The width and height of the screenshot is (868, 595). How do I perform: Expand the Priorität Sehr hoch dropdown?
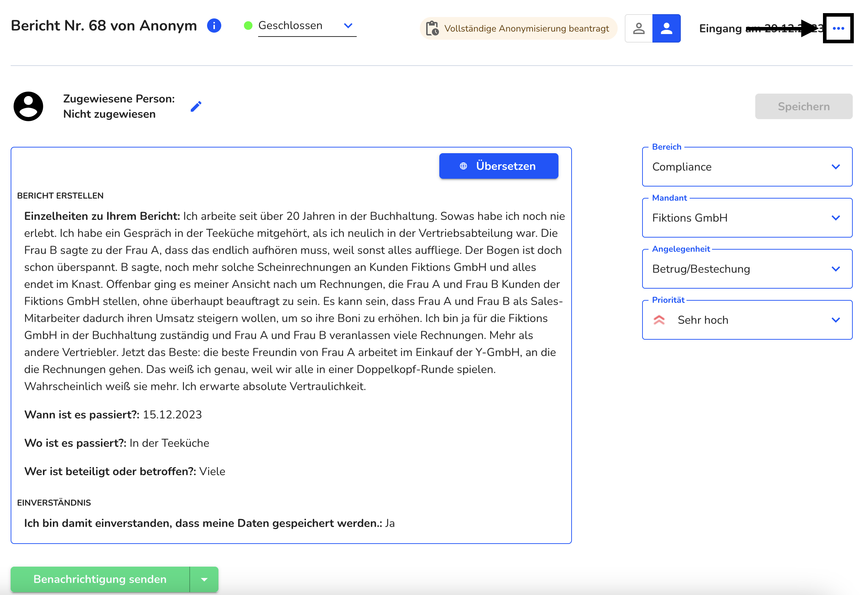coord(747,320)
